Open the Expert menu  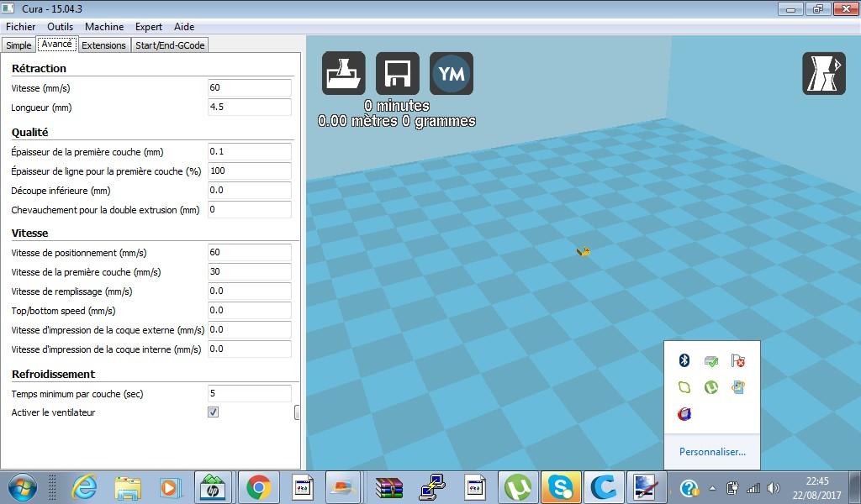(149, 27)
